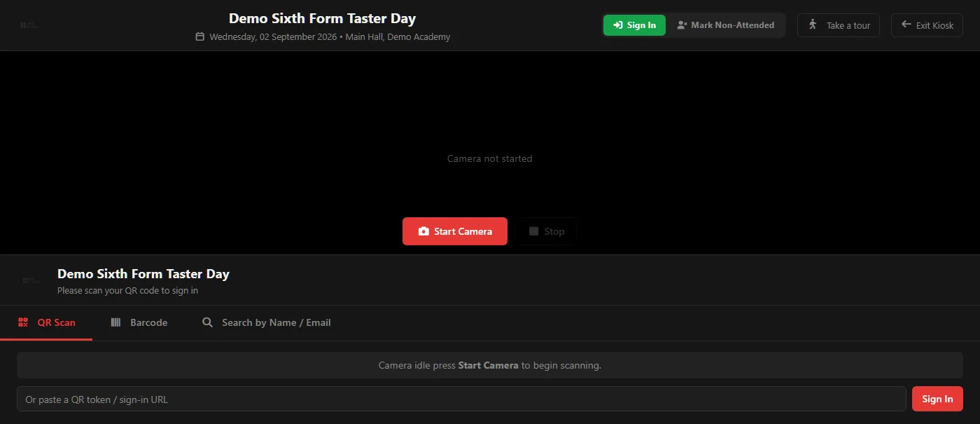The height and width of the screenshot is (424, 980).
Task: Click the red Sign In submit button
Action: click(937, 399)
